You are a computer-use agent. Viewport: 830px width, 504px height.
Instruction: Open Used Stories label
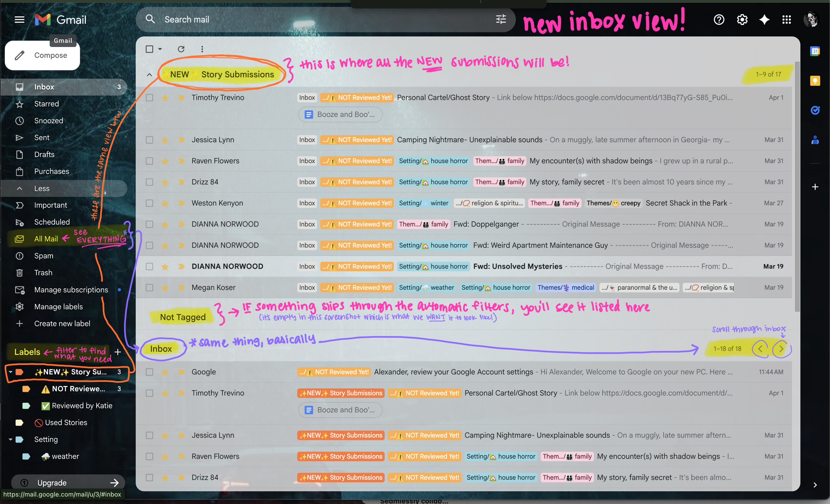pyautogui.click(x=64, y=422)
